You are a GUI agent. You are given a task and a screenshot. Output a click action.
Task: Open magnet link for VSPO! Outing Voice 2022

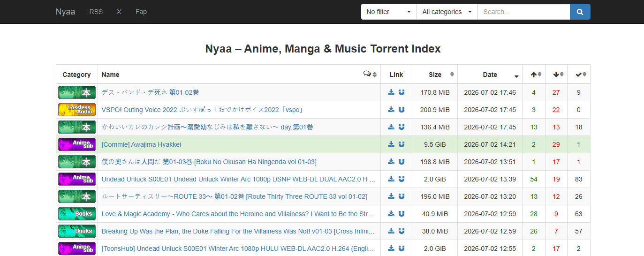[402, 110]
